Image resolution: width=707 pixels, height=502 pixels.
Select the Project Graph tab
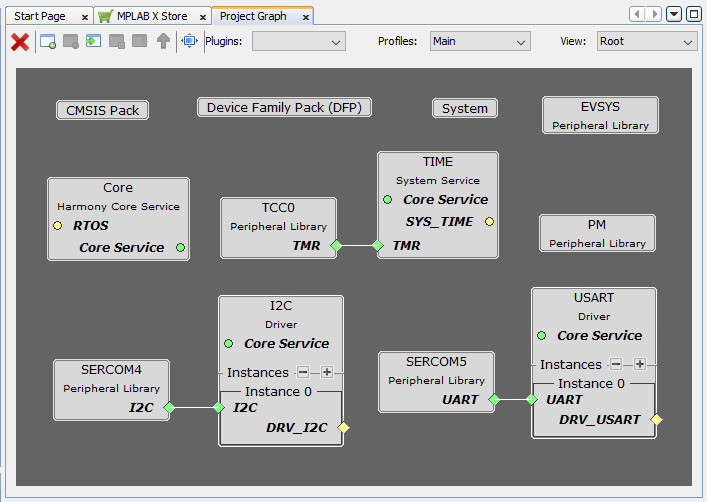[x=253, y=16]
